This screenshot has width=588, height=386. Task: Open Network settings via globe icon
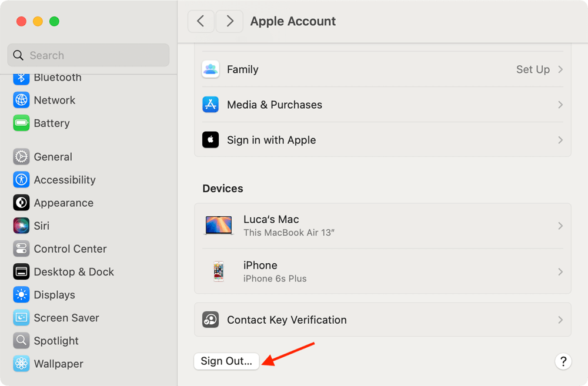pos(21,100)
